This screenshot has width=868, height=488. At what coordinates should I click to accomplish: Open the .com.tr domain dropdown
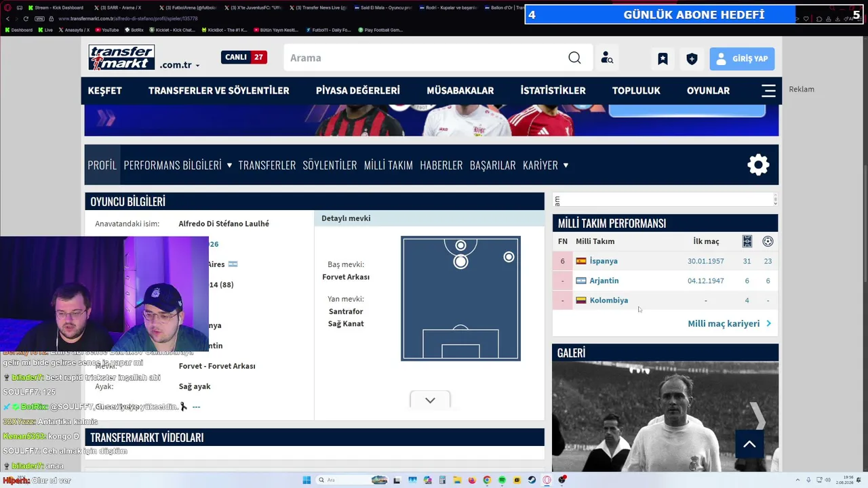(180, 65)
